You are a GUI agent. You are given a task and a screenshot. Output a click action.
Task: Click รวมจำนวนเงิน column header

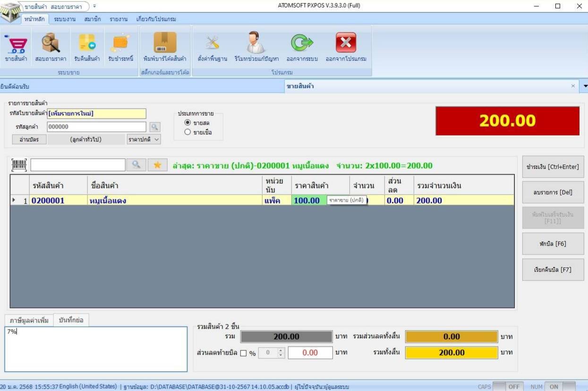[464, 185]
